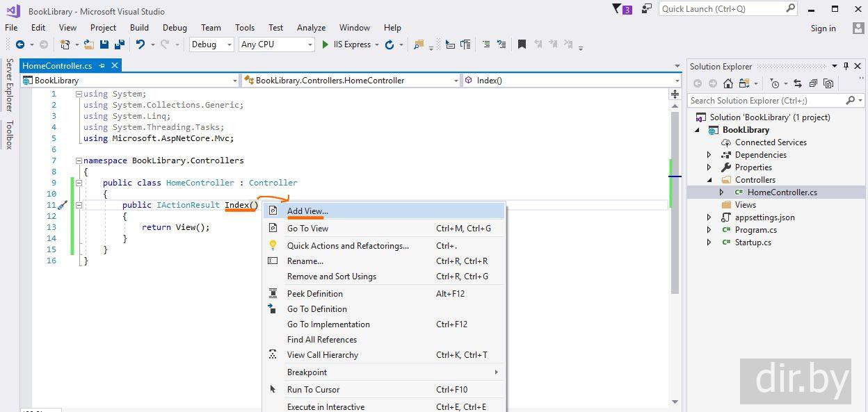The width and height of the screenshot is (868, 412).
Task: Click the Undo arrow in the toolbar
Action: click(x=140, y=44)
